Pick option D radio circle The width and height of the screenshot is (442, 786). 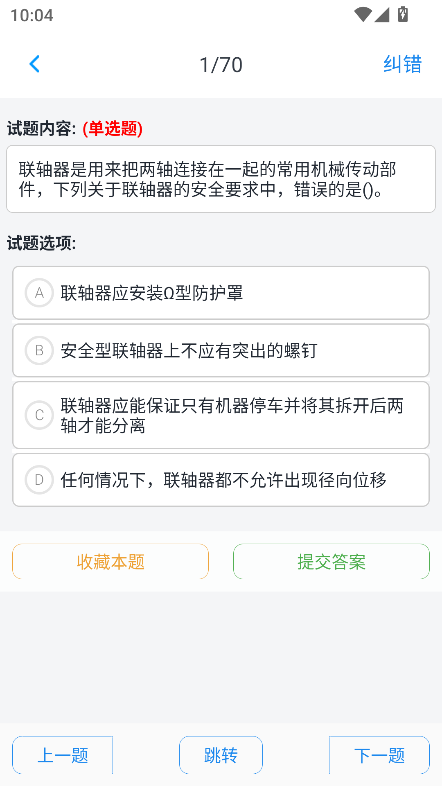click(39, 480)
